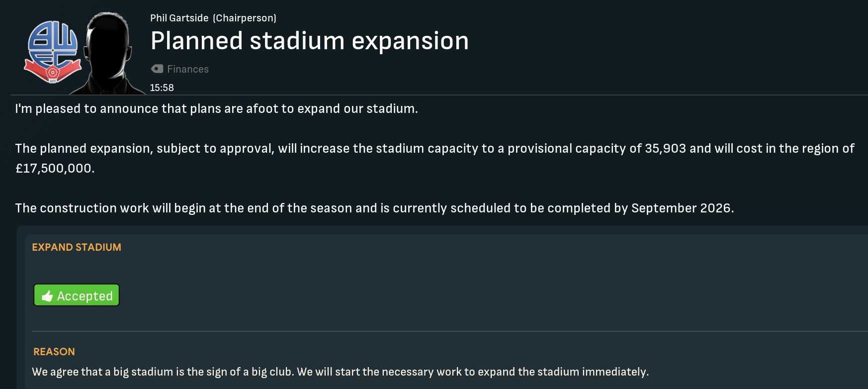The width and height of the screenshot is (868, 389).
Task: Select the Phil Gartside sender name
Action: tap(179, 18)
